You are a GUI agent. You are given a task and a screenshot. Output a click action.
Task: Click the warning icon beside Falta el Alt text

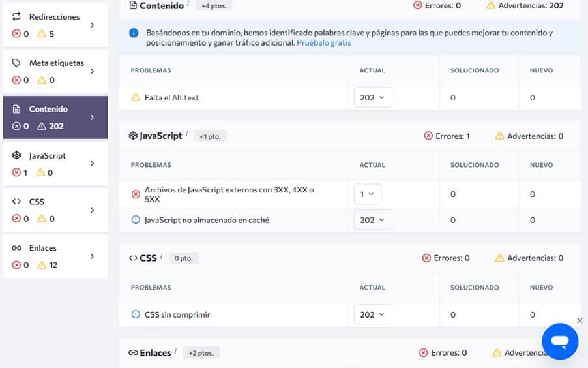pyautogui.click(x=136, y=97)
